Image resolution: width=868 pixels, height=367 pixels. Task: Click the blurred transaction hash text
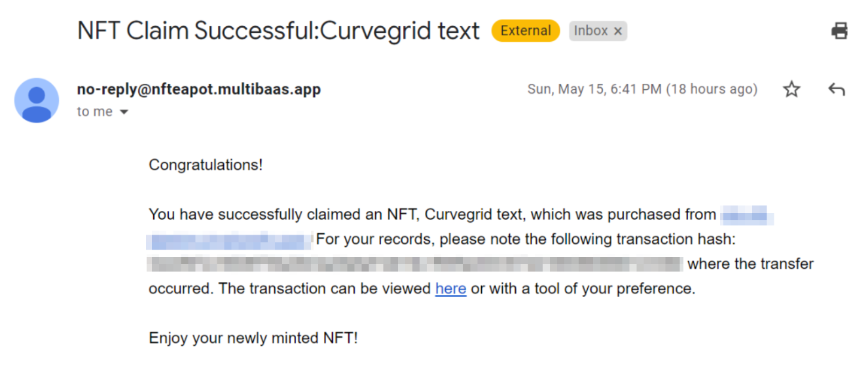pyautogui.click(x=415, y=264)
